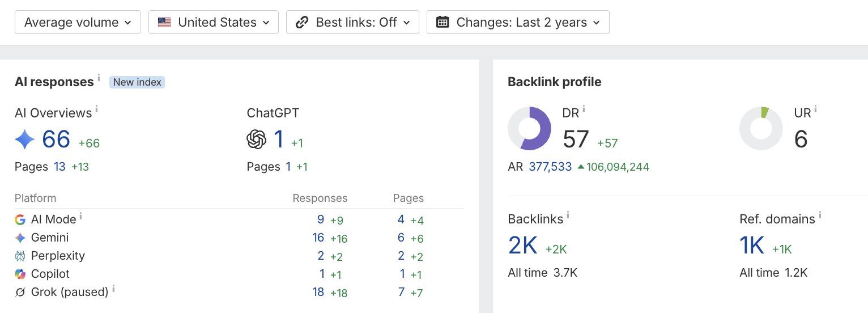The height and width of the screenshot is (313, 868).
Task: Open Perplexity responses value 2
Action: click(x=321, y=256)
